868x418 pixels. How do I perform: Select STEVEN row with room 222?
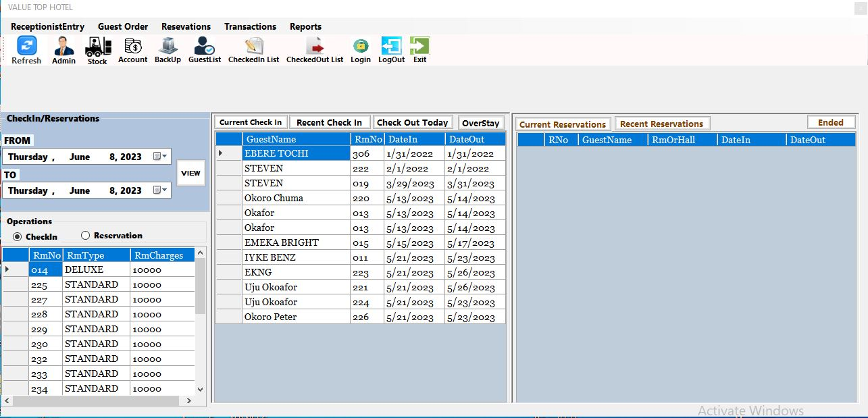[360, 168]
